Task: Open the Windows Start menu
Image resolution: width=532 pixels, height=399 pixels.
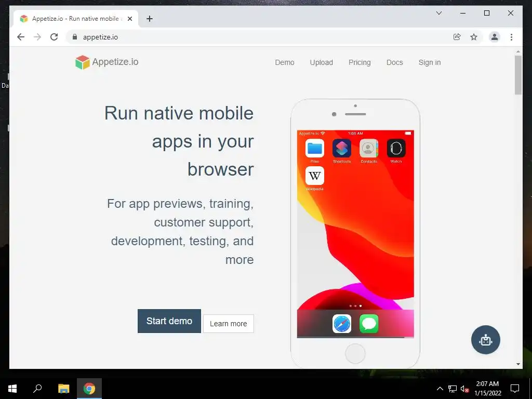Action: [12, 389]
